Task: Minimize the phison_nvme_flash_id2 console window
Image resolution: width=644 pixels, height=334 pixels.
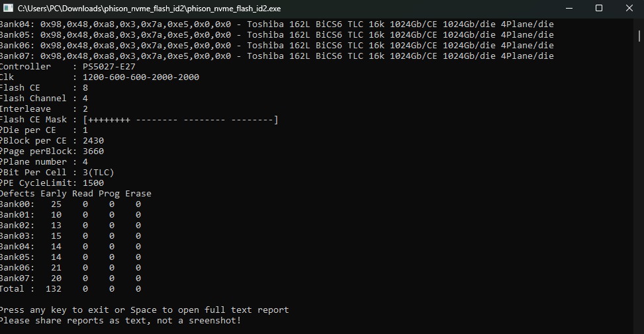Action: 569,8
